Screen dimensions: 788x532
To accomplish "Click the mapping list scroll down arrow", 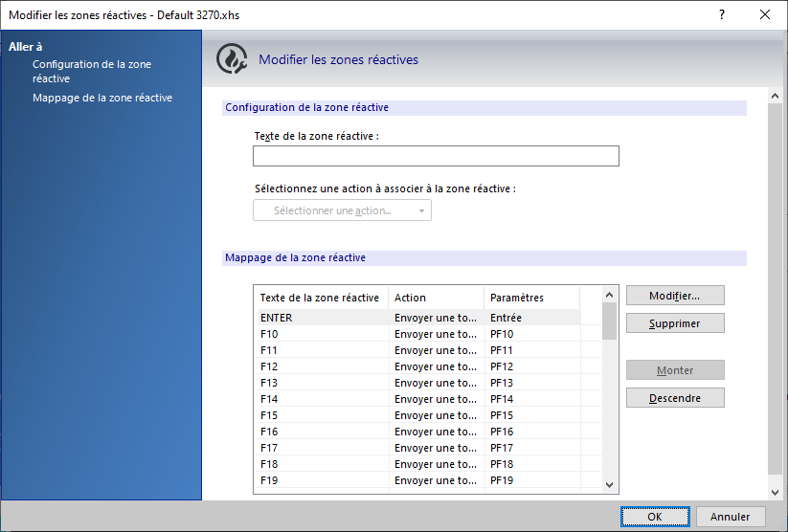I will 610,485.
